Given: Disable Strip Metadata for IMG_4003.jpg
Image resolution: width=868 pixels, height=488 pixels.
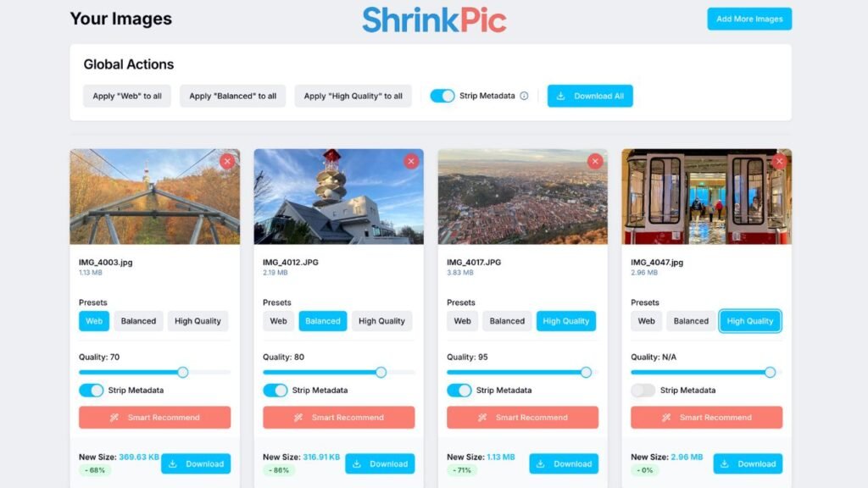Looking at the screenshot, I should point(92,390).
